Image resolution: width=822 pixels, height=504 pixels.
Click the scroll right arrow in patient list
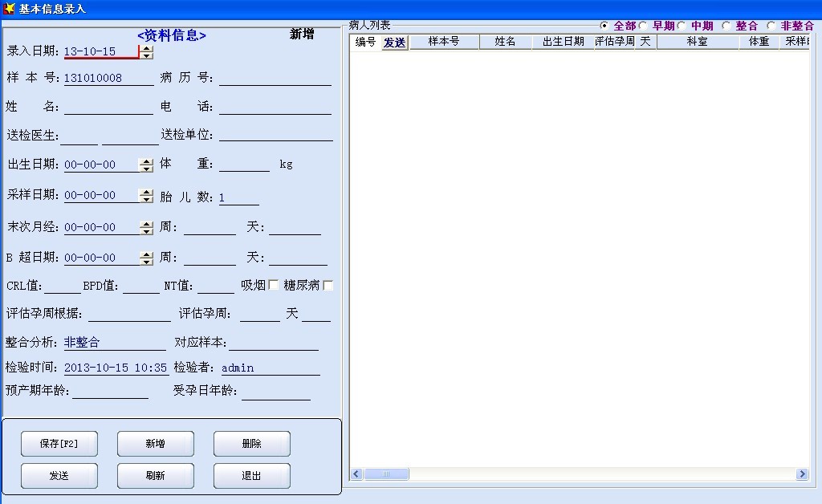click(x=802, y=474)
